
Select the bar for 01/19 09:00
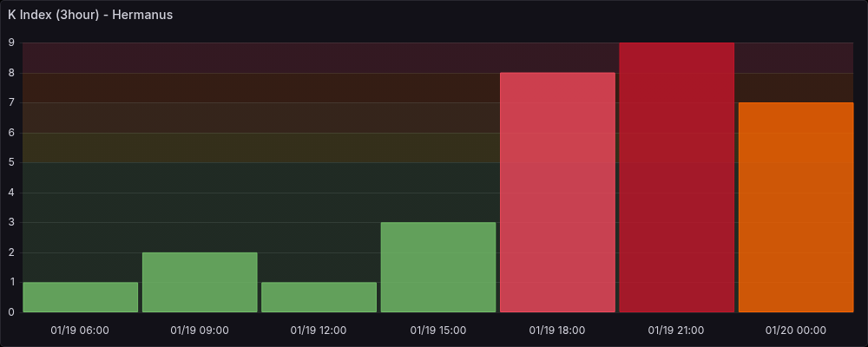coord(200,282)
